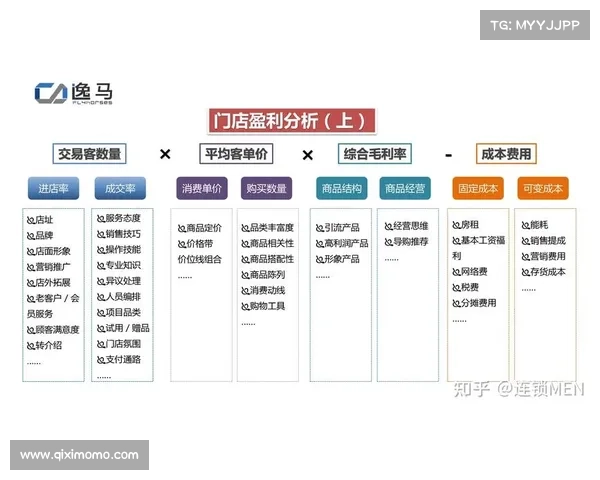Viewport: 600px width, 480px height.
Task: Select the 试用 / 赠品 item
Action: (123, 328)
